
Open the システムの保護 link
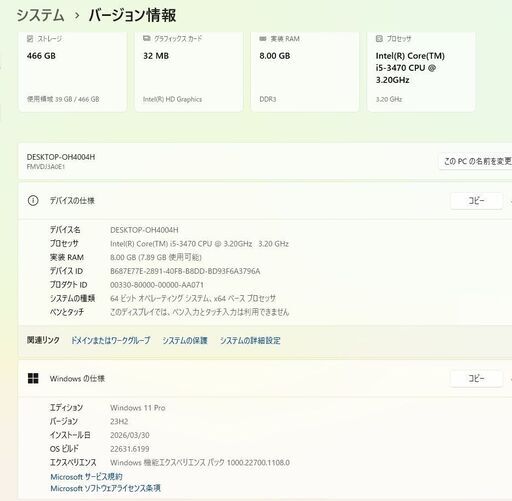185,340
